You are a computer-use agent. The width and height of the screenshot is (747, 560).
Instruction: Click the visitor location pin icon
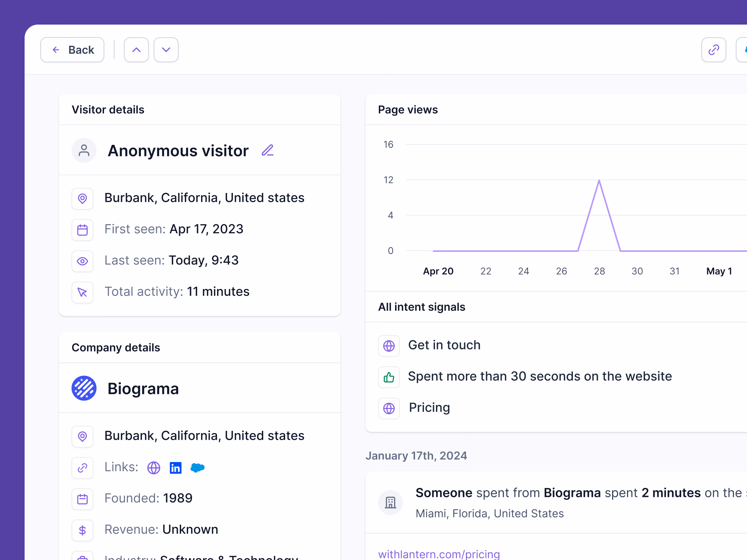point(82,199)
